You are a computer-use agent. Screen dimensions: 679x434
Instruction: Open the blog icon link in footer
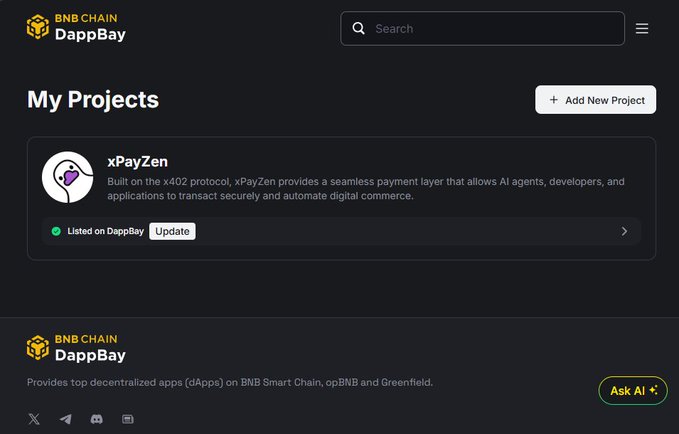[x=128, y=419]
